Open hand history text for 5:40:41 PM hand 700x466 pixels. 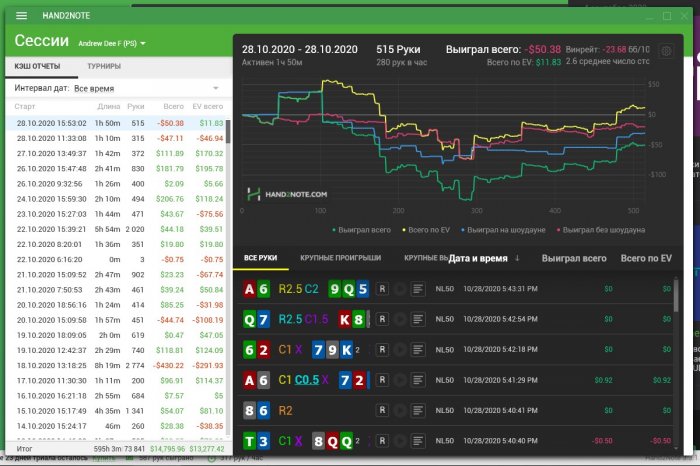tap(418, 411)
